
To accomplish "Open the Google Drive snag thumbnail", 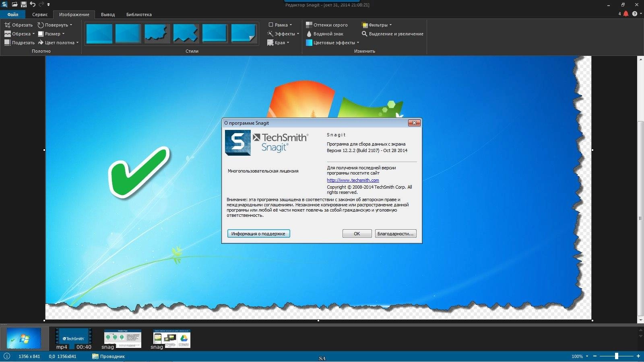I will click(x=172, y=339).
